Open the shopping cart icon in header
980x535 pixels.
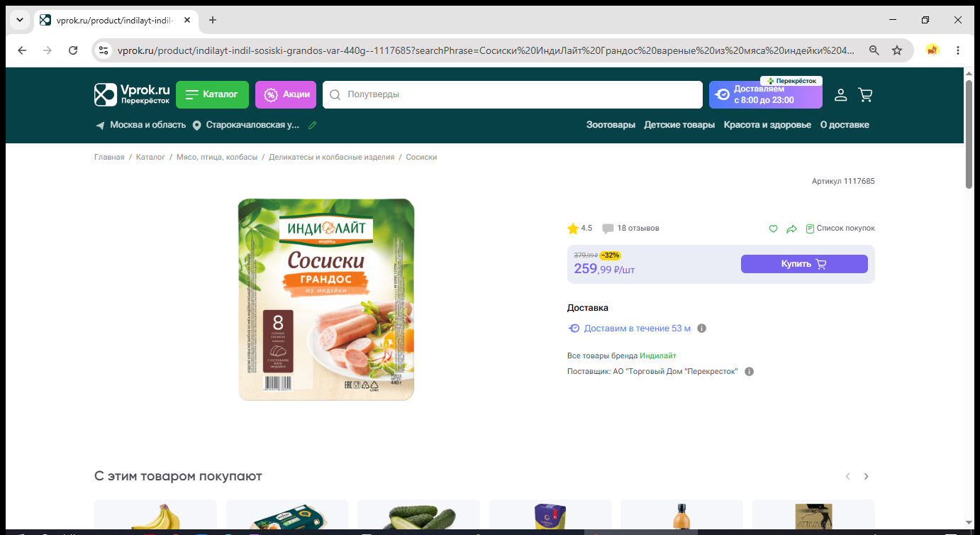coord(865,94)
